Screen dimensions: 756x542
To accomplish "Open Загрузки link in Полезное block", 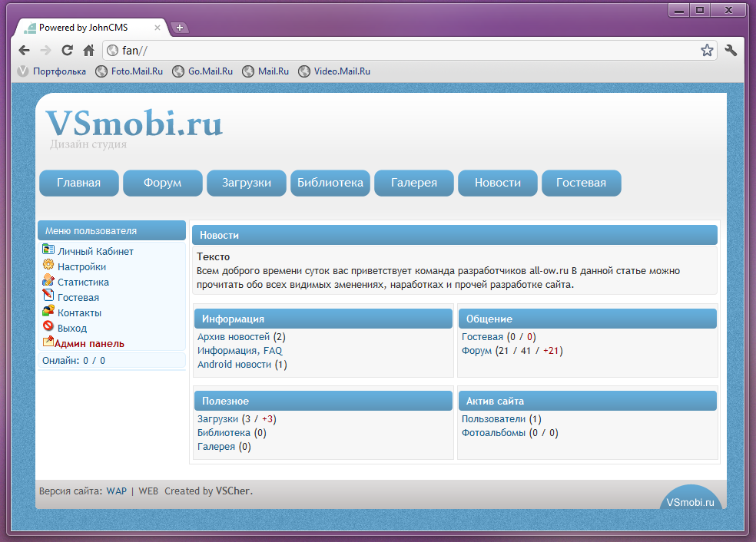I will coord(217,419).
